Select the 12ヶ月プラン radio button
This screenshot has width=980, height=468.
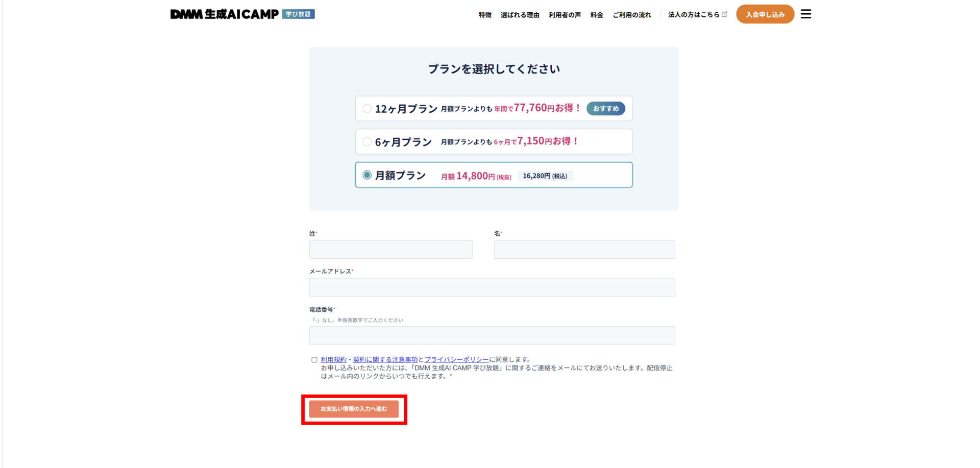tap(367, 109)
